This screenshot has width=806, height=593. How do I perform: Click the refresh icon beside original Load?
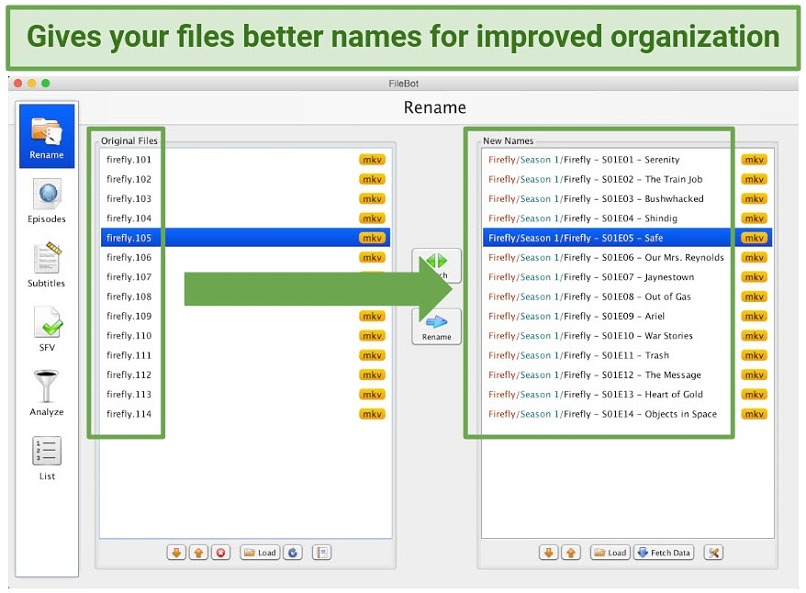[292, 552]
